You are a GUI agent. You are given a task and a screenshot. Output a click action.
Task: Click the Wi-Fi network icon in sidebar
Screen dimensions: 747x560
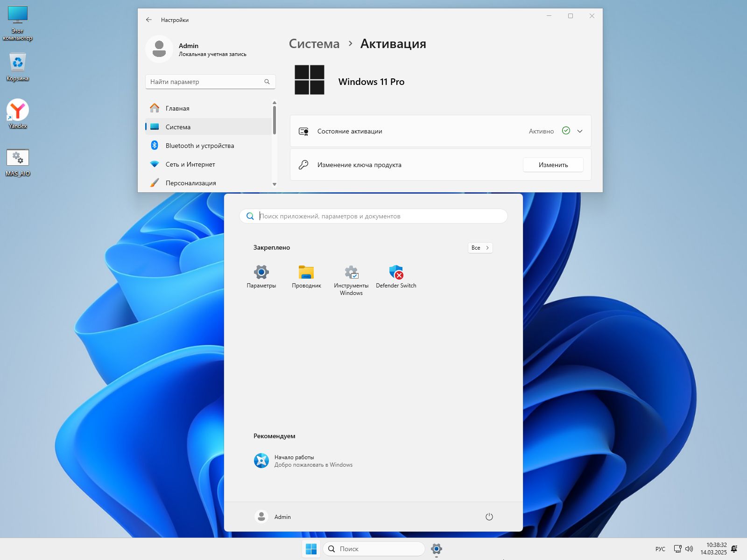click(155, 164)
